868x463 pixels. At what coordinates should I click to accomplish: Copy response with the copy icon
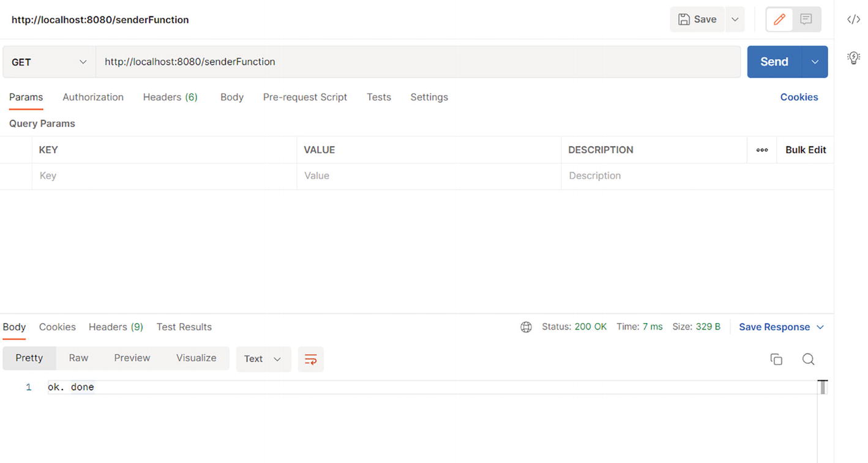[776, 359]
